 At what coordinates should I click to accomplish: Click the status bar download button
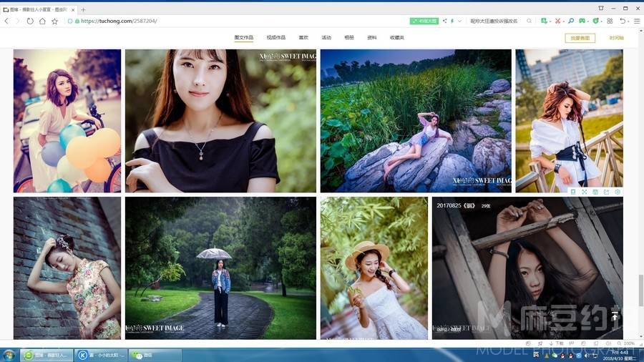[x=557, y=343]
